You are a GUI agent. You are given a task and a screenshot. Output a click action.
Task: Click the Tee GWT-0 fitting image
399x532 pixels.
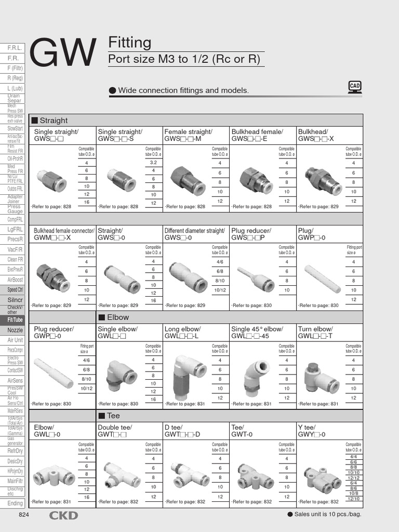pos(256,476)
